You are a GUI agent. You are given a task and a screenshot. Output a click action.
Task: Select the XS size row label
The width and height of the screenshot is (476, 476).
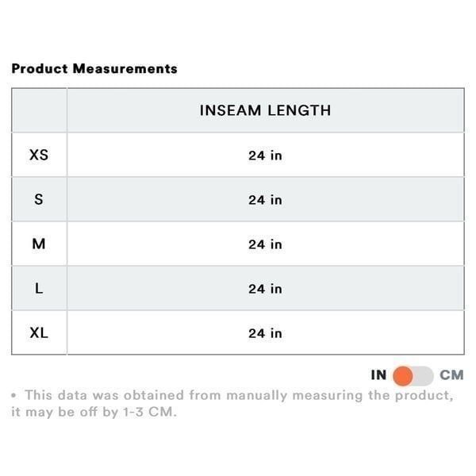(39, 155)
